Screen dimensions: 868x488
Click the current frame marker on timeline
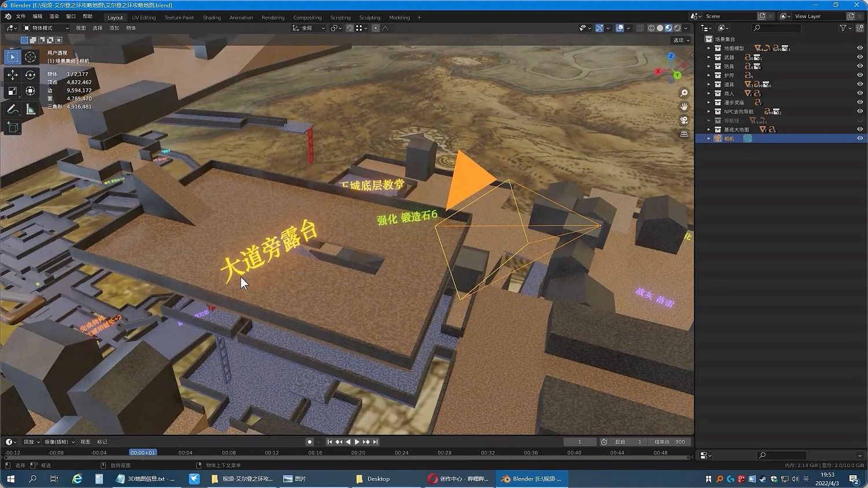142,453
